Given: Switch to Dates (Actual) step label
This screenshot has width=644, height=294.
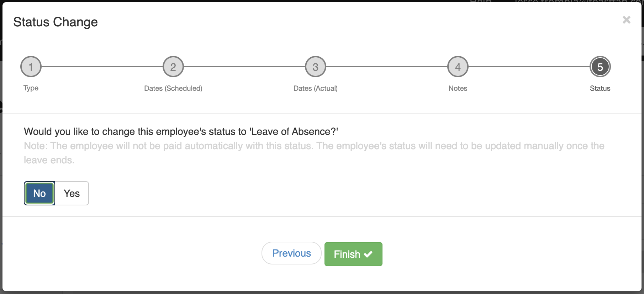Looking at the screenshot, I should (x=316, y=88).
